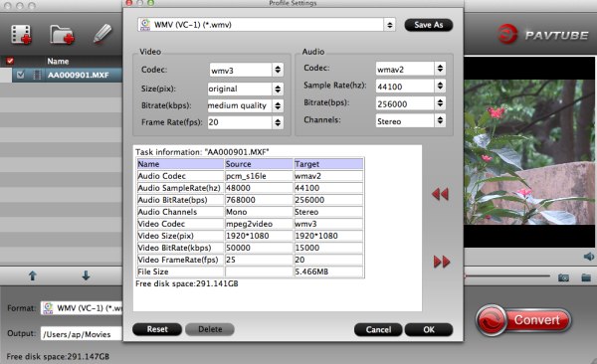Open the Video Size(pix) dropdown

(x=246, y=89)
